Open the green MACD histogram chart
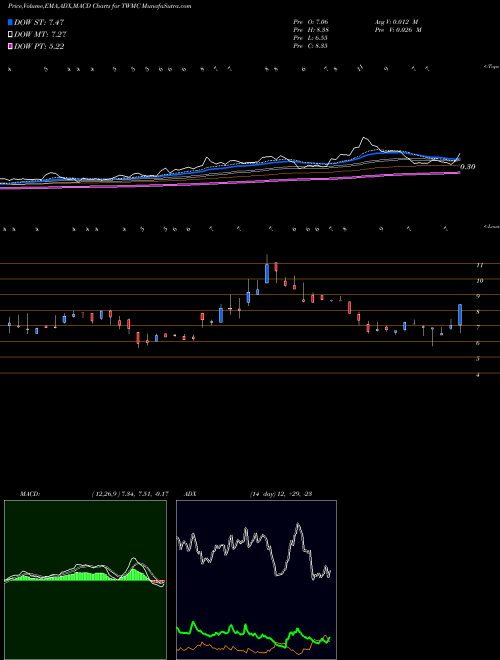 [x=85, y=580]
